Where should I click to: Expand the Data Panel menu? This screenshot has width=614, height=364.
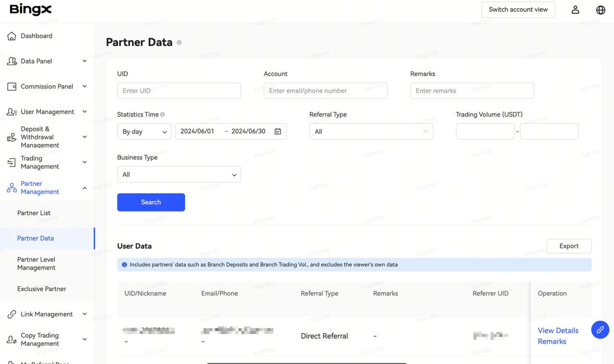[47, 61]
